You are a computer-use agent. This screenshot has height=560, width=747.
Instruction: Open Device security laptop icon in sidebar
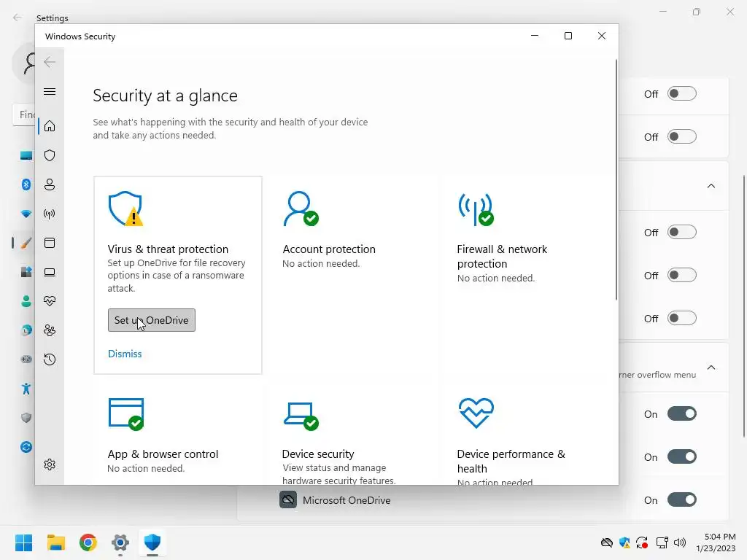click(50, 272)
